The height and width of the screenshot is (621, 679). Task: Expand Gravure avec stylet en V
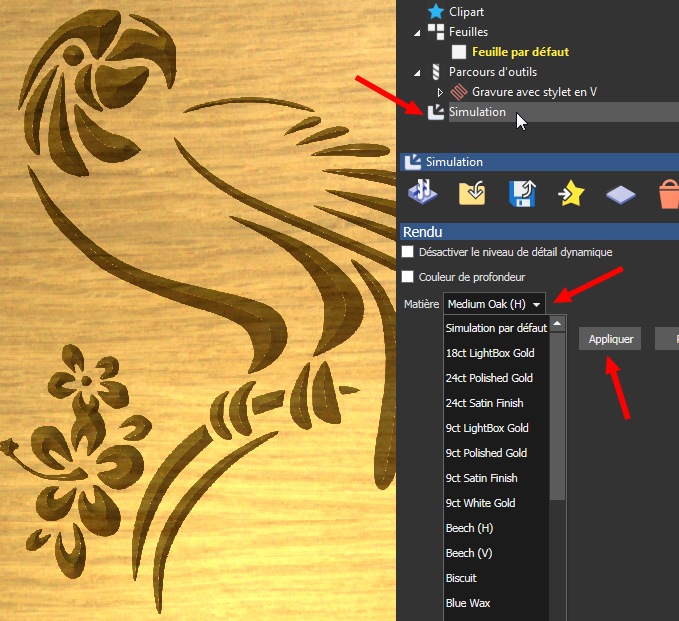440,92
